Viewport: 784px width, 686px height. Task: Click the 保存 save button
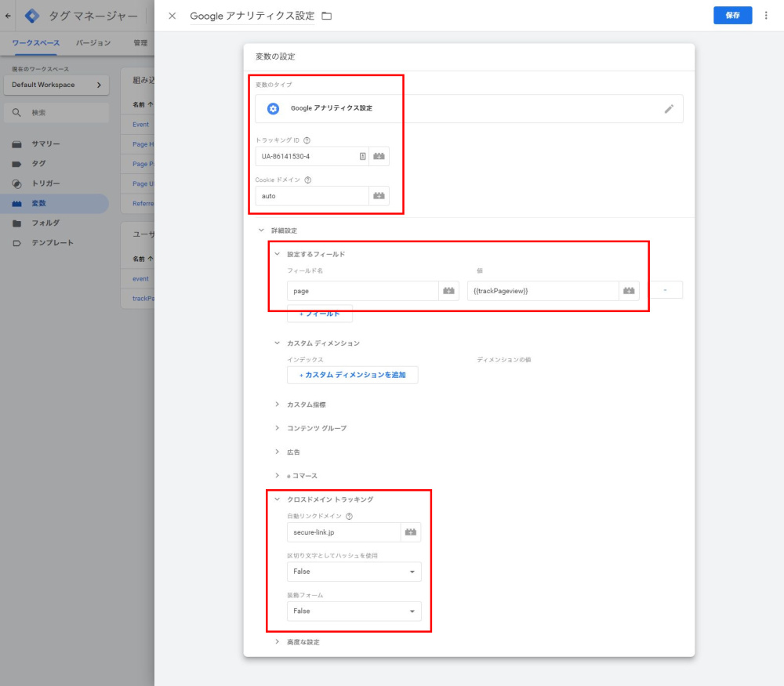[x=732, y=16]
